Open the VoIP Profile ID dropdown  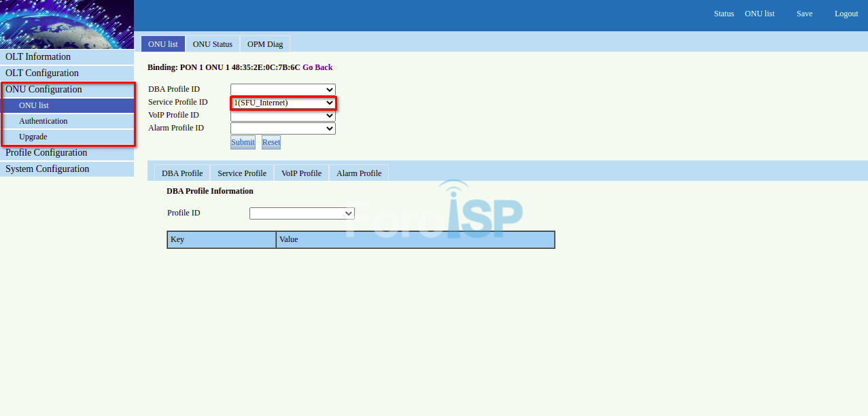(x=283, y=115)
